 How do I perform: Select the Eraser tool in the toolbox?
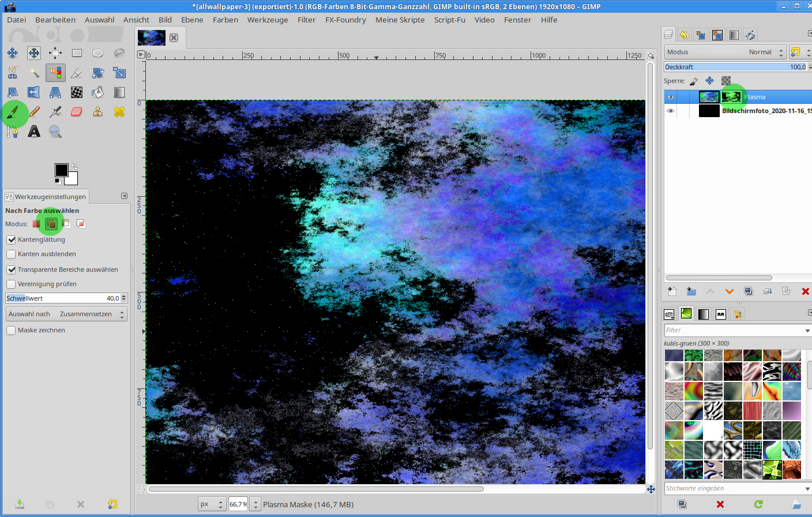pyautogui.click(x=76, y=112)
